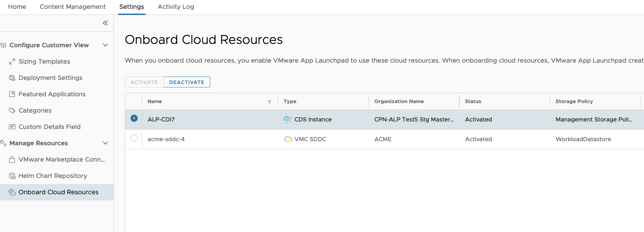
Task: Open the Activity Log tab
Action: [176, 7]
